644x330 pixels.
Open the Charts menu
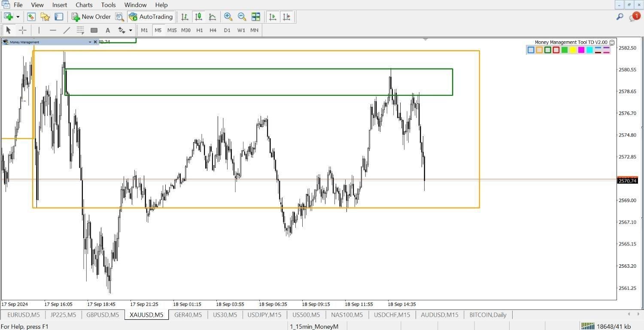click(x=84, y=5)
